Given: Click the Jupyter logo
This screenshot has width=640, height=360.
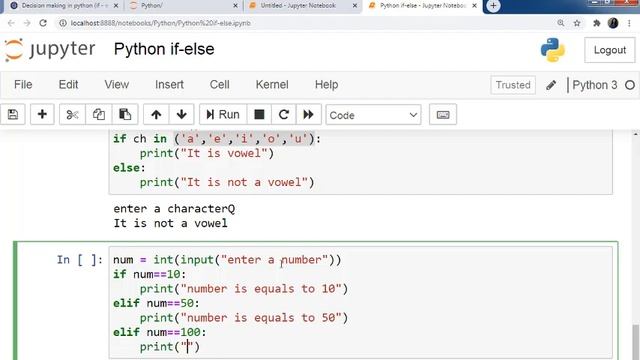Looking at the screenshot, I should click(x=50, y=50).
